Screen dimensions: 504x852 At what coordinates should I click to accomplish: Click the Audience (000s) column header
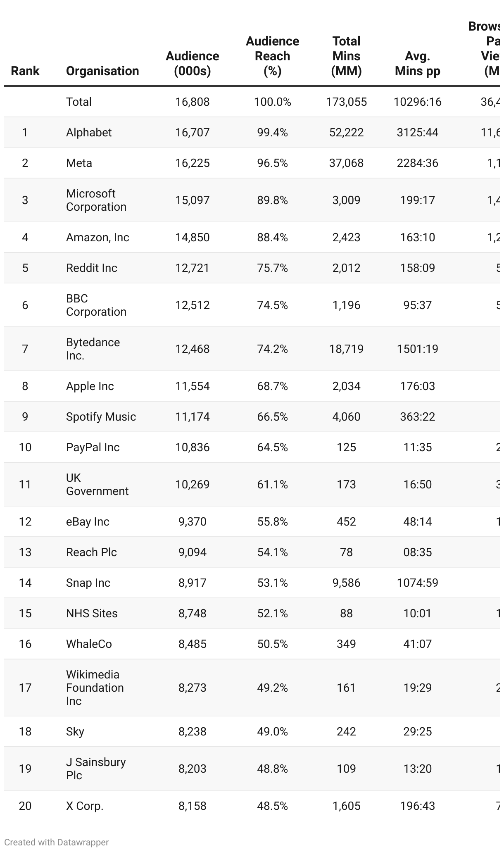pos(192,63)
